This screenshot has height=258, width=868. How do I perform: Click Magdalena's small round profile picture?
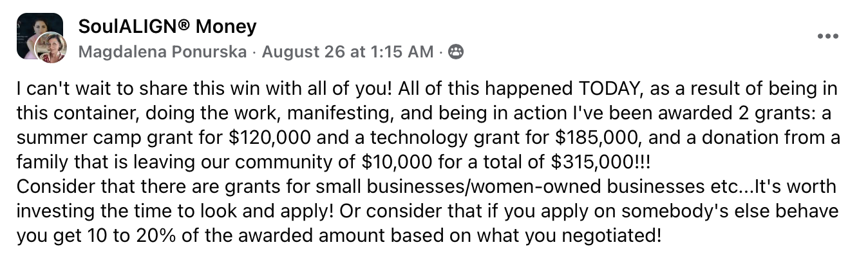click(x=51, y=48)
